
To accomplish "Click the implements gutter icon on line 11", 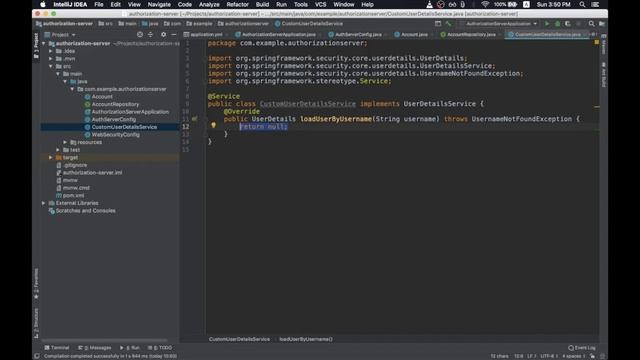I will click(195, 119).
